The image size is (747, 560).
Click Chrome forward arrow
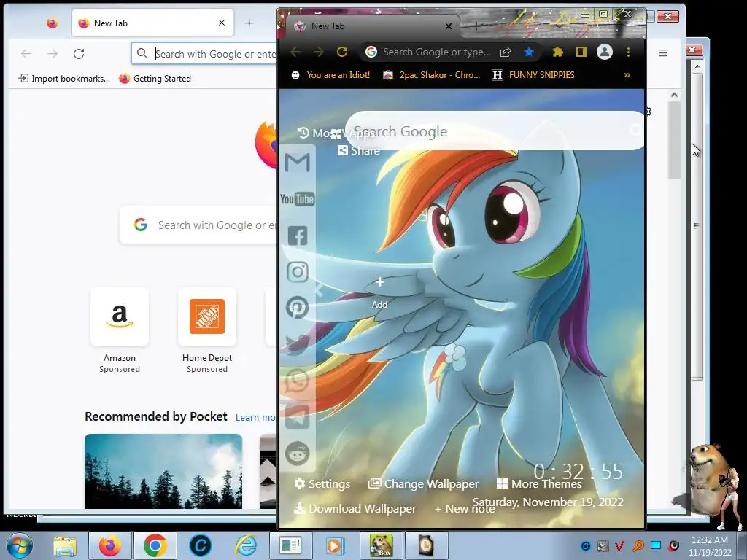[x=319, y=52]
